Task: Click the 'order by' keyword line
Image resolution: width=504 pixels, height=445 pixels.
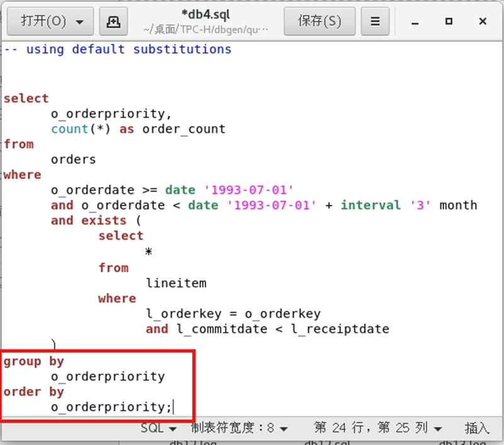Action: click(34, 392)
